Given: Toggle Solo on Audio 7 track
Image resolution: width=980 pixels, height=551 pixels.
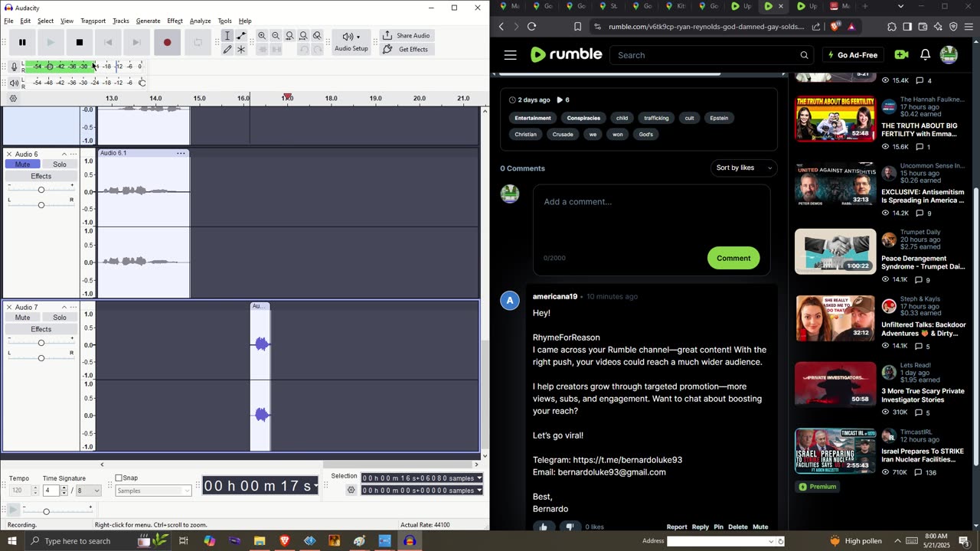Looking at the screenshot, I should (x=60, y=318).
